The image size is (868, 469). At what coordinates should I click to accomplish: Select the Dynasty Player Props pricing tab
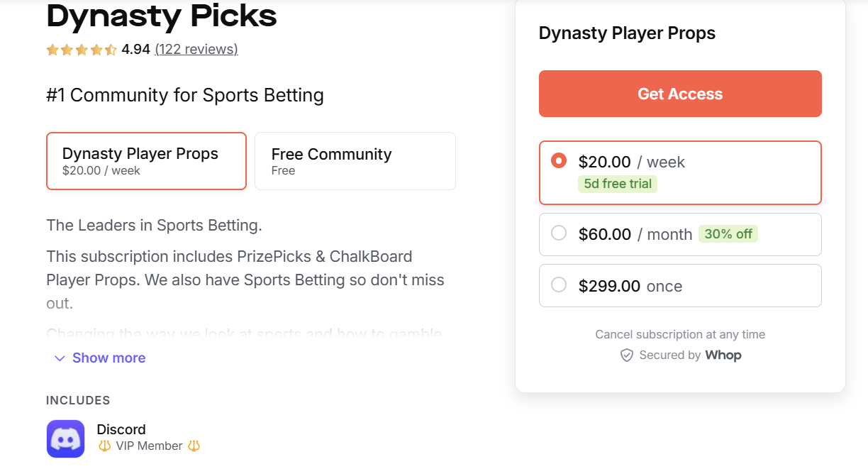[x=146, y=161]
